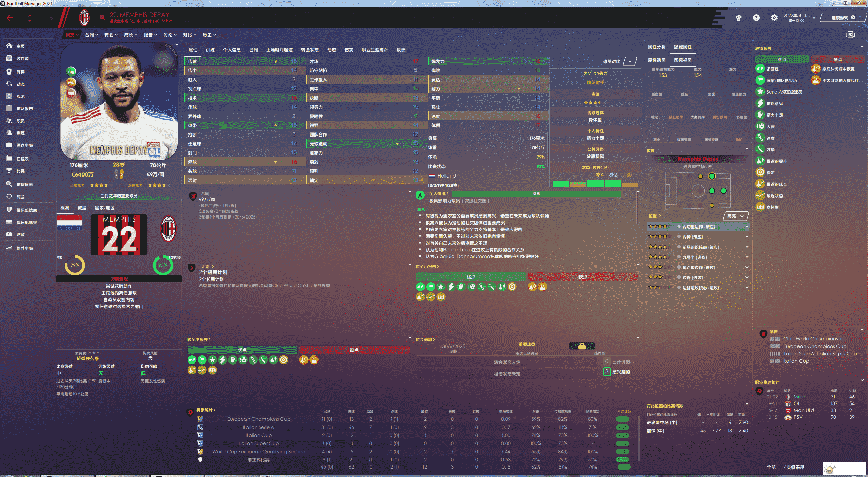
Task: Toggle the 缺点 bar in coach report
Action: pos(837,59)
